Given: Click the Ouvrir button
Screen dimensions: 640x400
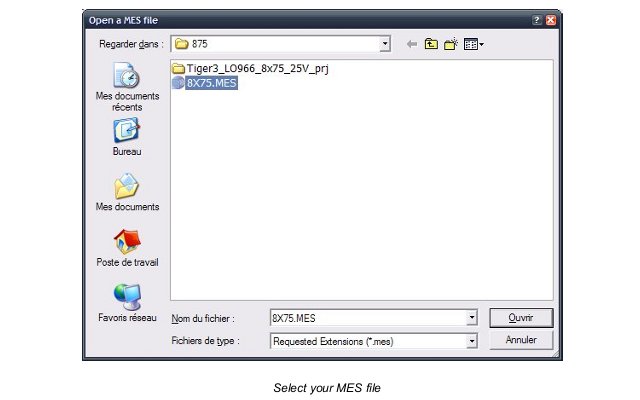Looking at the screenshot, I should 521,318.
